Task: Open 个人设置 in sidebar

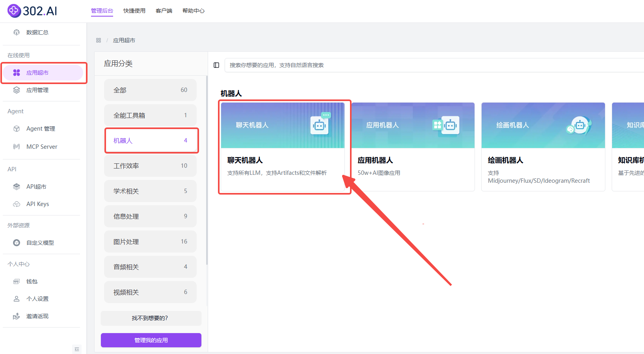Action: click(37, 299)
